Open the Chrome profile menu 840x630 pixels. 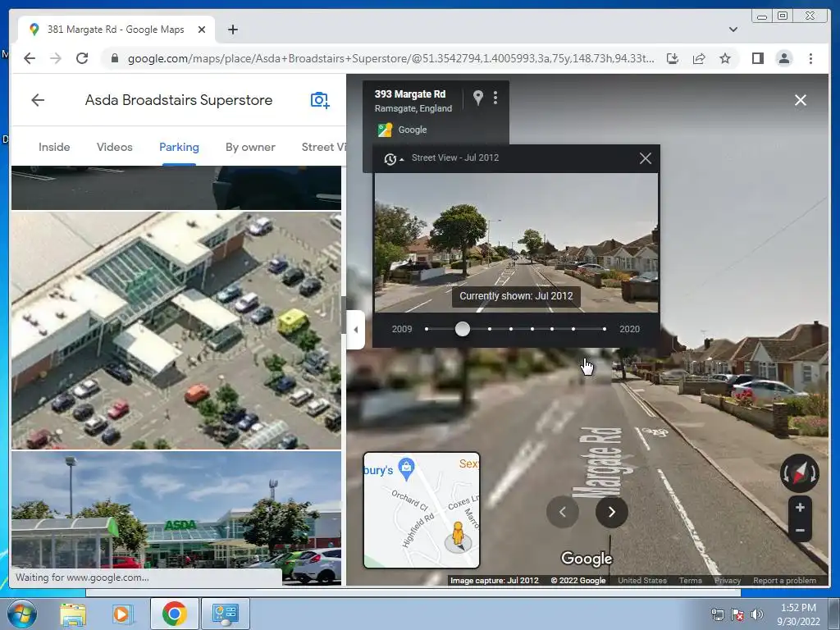click(x=783, y=58)
